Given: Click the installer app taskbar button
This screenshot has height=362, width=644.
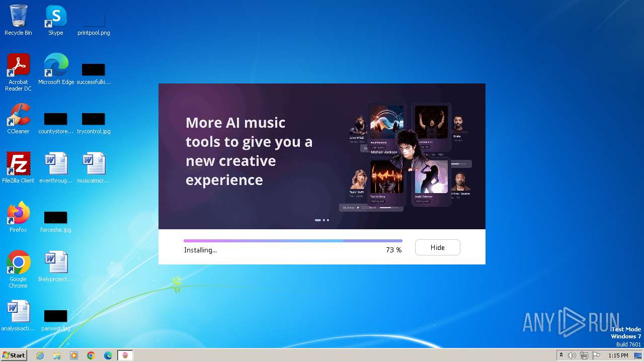Looking at the screenshot, I should coord(125,355).
